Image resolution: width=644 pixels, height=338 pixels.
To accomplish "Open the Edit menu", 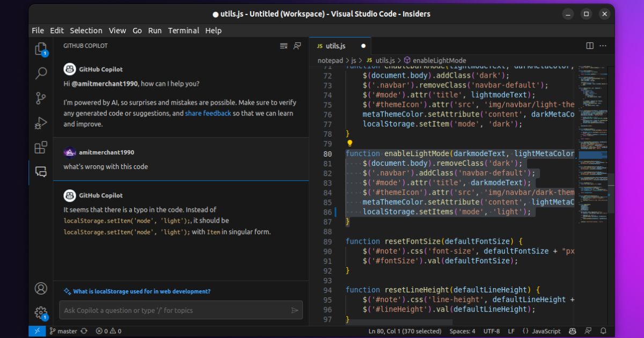I will pos(57,31).
